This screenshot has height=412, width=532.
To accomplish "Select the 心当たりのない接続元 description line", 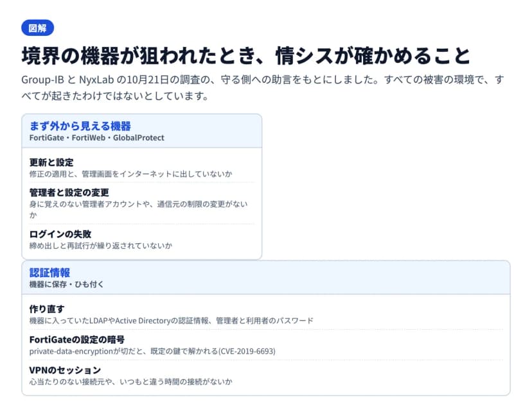I will point(130,382).
